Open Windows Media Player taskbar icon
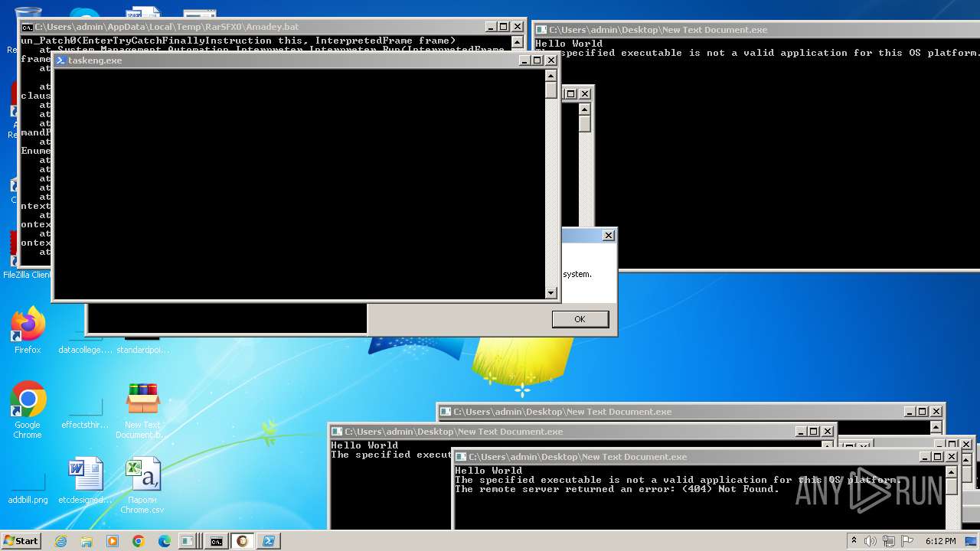Viewport: 980px width, 551px height. pyautogui.click(x=113, y=541)
